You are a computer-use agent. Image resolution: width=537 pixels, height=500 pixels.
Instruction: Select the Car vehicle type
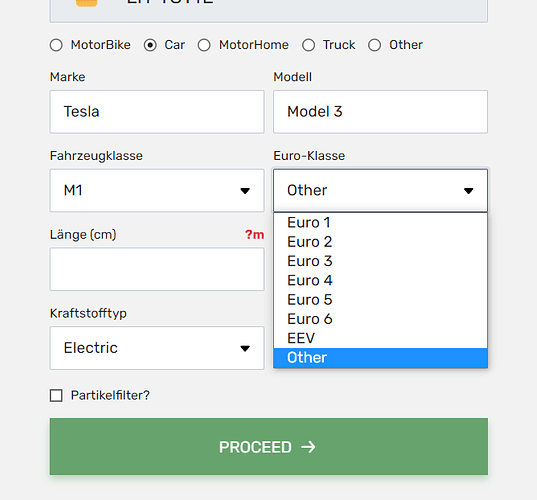click(x=150, y=45)
